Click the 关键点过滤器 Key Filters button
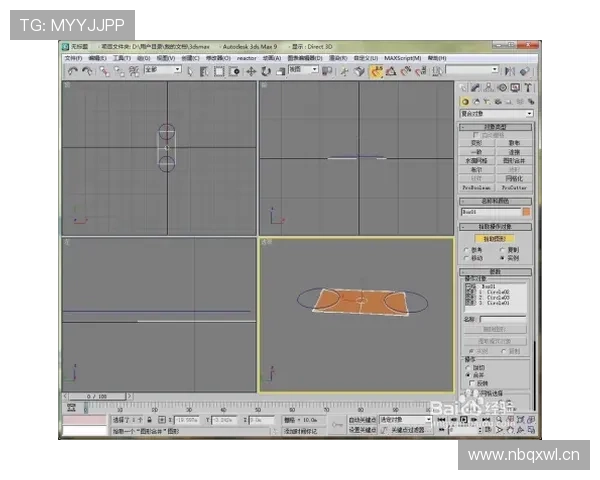 point(408,430)
